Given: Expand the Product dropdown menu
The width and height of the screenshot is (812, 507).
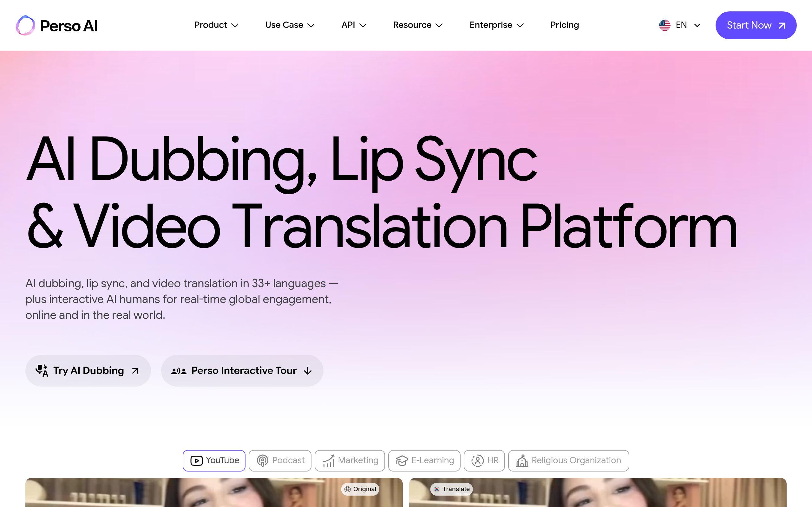Looking at the screenshot, I should 216,25.
